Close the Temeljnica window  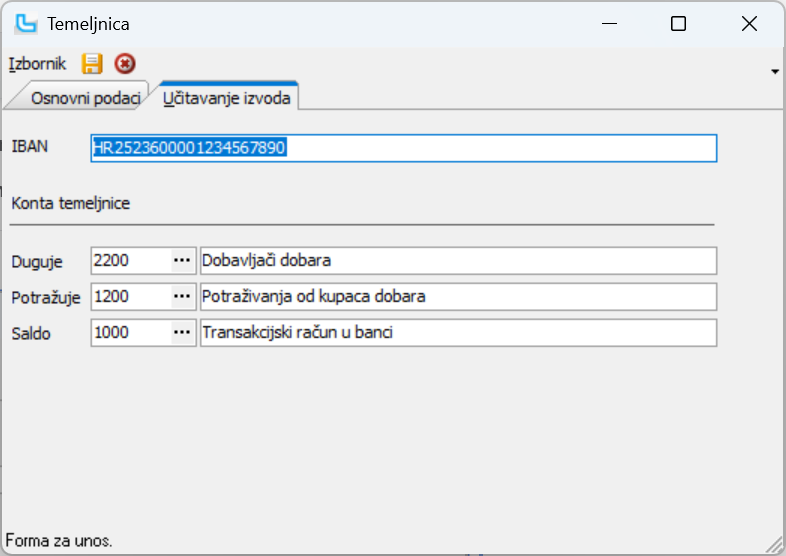tap(748, 24)
